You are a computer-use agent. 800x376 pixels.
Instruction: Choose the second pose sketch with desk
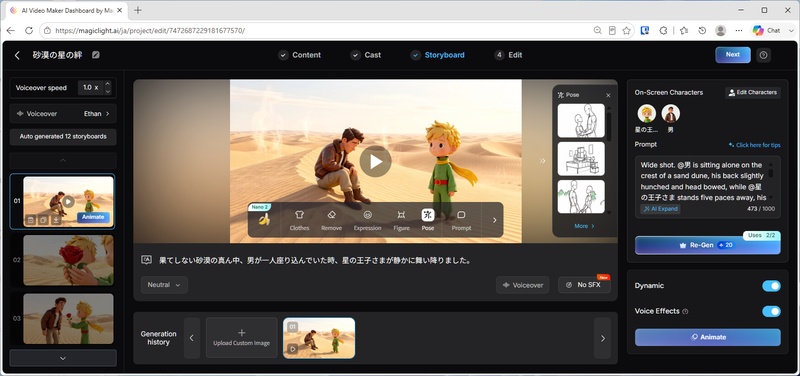(x=581, y=159)
